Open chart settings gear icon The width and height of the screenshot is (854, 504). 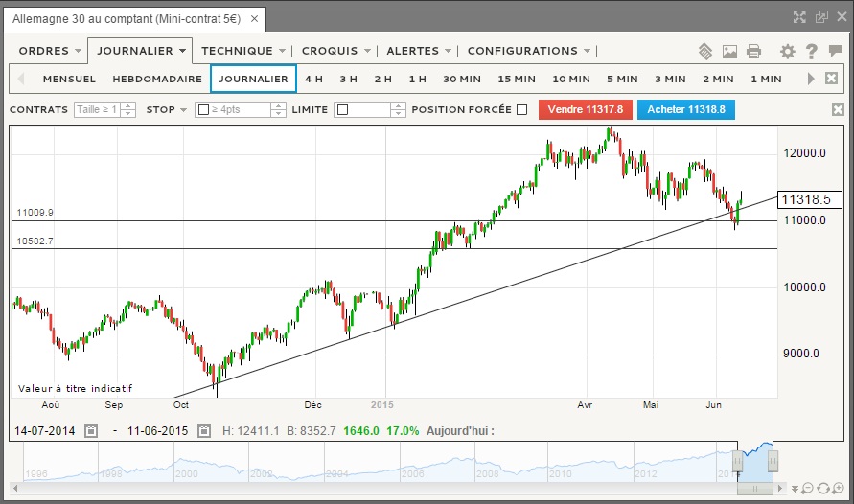(788, 52)
